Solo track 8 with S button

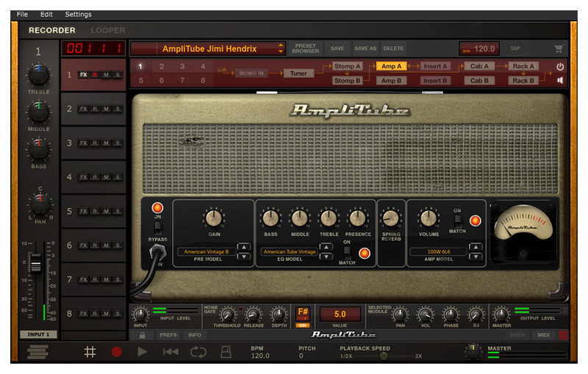click(118, 314)
